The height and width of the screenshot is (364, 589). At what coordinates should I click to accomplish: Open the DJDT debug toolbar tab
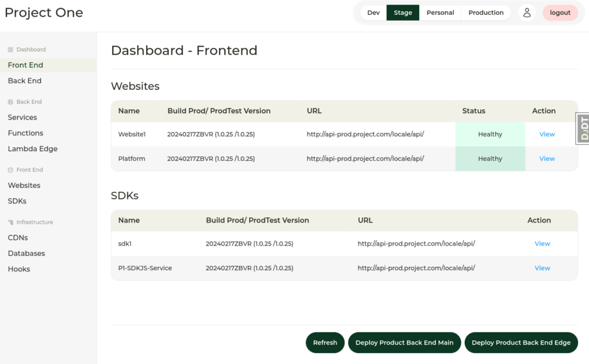583,128
